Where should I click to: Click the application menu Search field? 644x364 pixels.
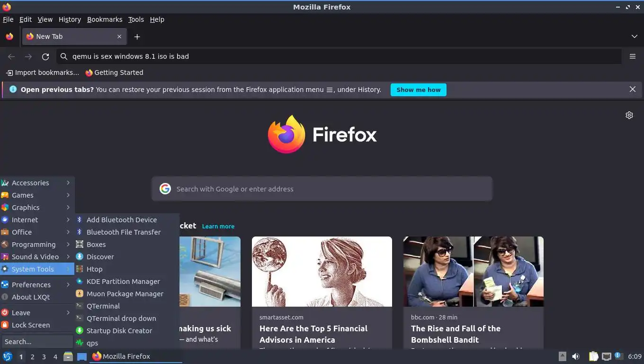click(x=37, y=341)
